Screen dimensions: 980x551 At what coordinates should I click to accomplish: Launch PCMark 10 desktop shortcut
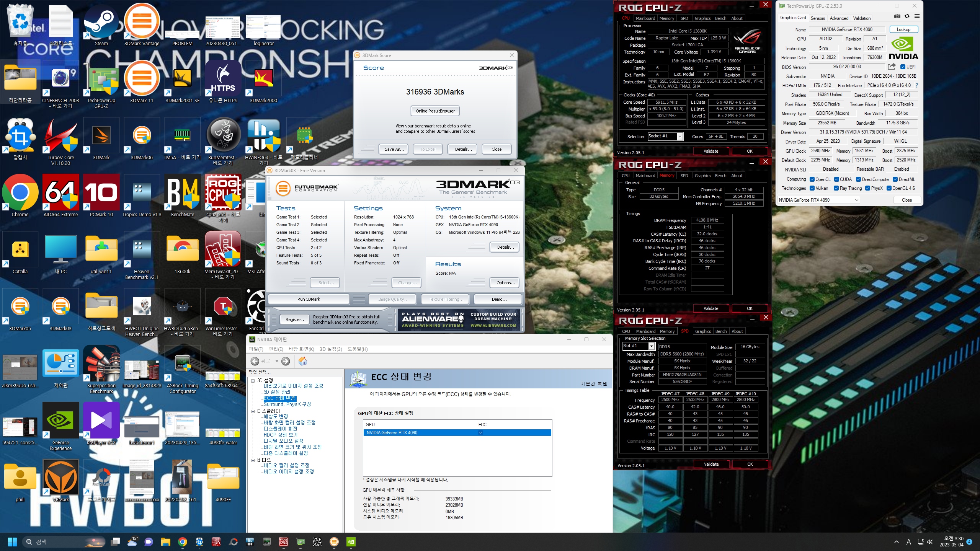(101, 196)
